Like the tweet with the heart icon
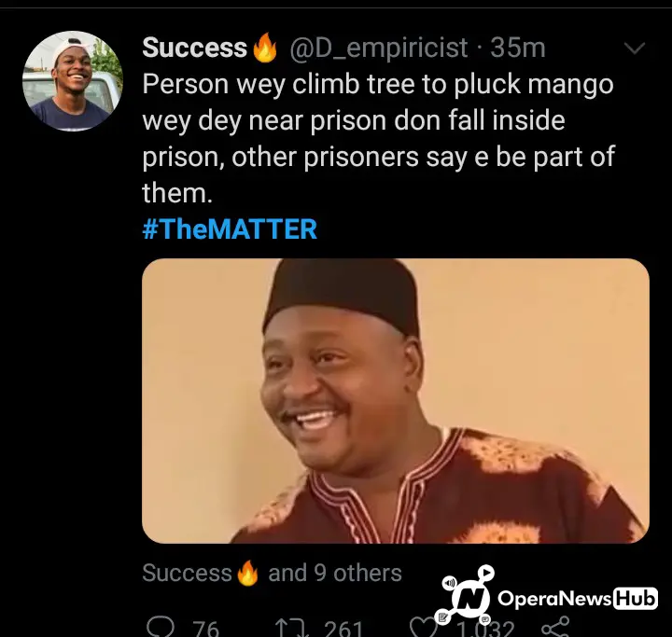Screen dimensions: 672x637 [x=421, y=628]
